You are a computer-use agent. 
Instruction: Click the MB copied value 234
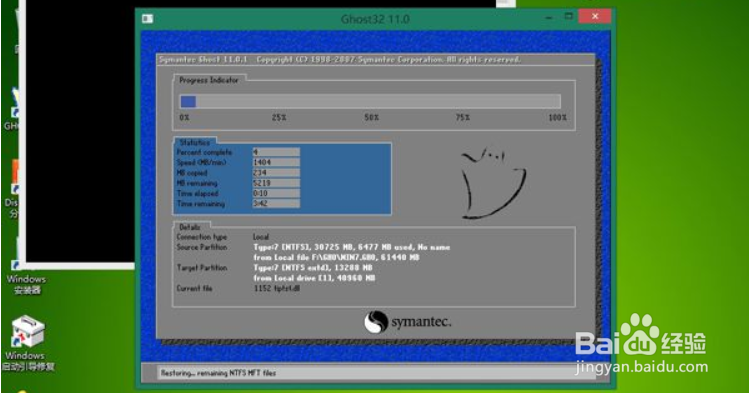(x=276, y=173)
